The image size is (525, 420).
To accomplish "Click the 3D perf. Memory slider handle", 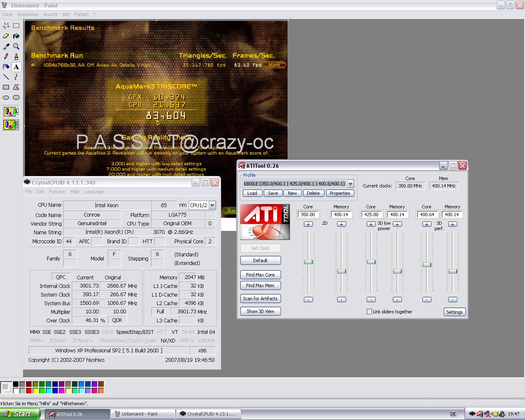I will [x=453, y=271].
